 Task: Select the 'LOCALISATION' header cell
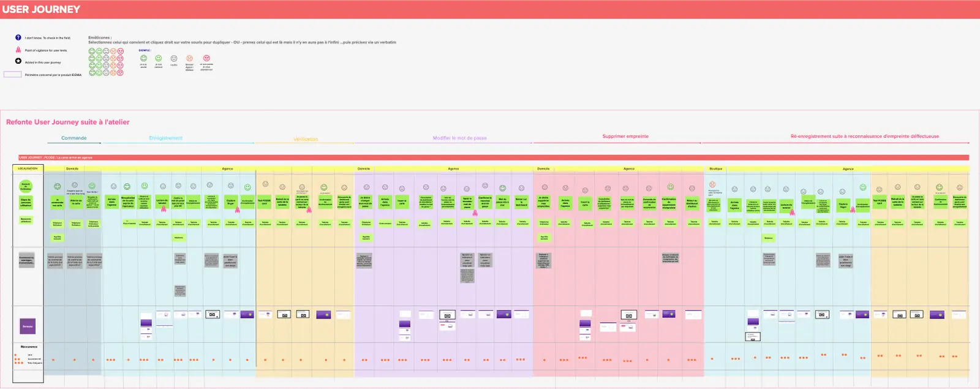28,168
